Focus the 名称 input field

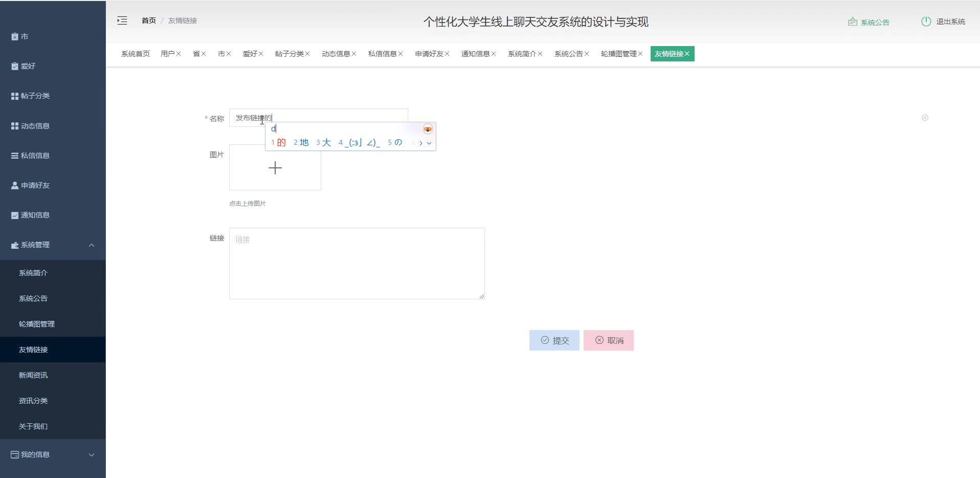(x=319, y=118)
